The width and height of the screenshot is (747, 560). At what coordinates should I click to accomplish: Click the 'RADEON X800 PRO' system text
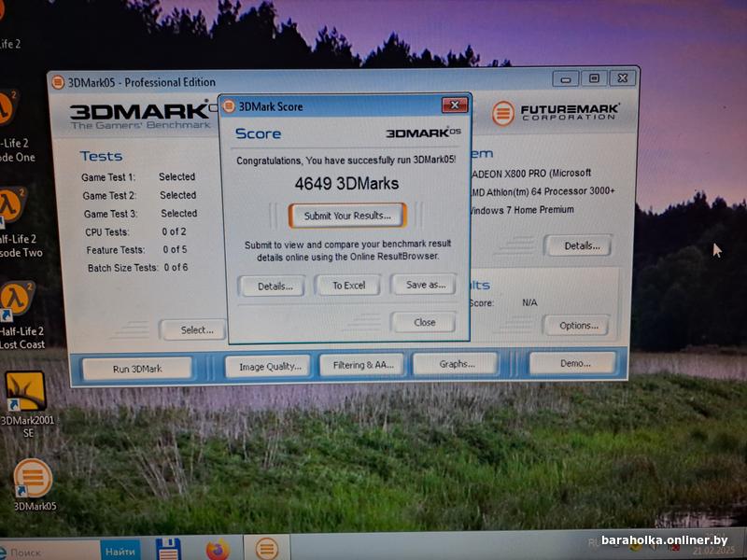click(x=508, y=174)
